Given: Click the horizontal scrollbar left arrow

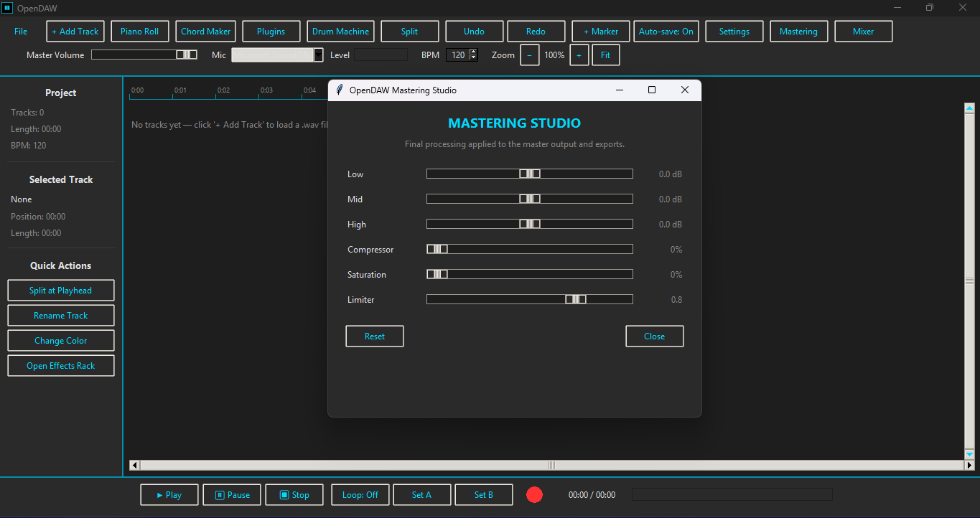Looking at the screenshot, I should click(134, 465).
